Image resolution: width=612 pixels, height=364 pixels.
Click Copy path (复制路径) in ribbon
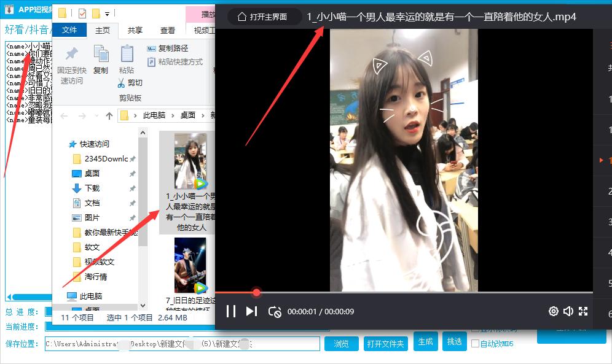coord(168,48)
